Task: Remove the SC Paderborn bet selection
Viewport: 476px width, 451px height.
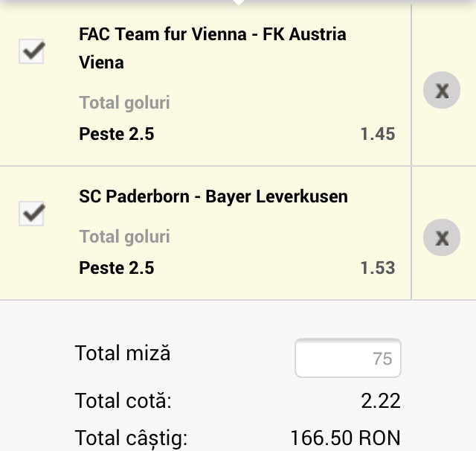Action: pyautogui.click(x=442, y=238)
